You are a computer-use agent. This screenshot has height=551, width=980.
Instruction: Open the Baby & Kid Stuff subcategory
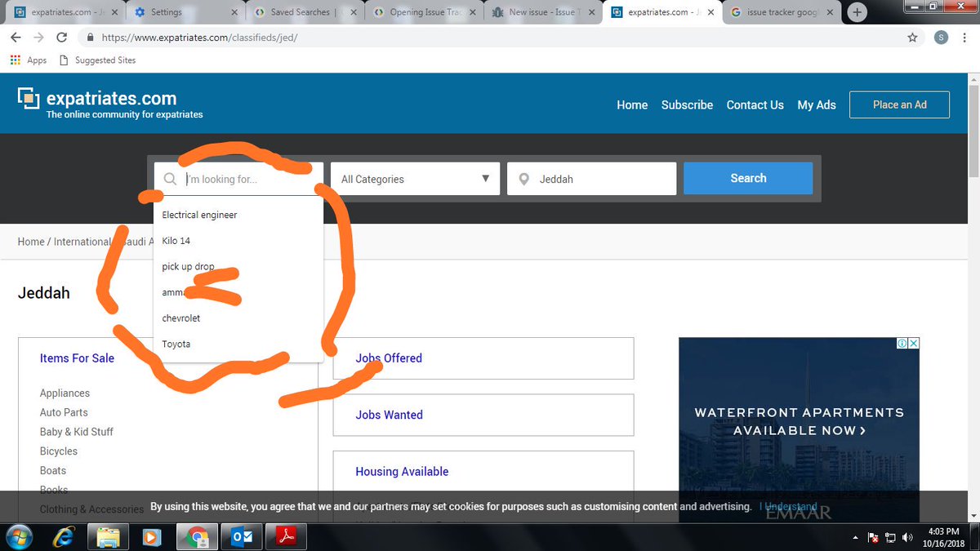pos(77,432)
